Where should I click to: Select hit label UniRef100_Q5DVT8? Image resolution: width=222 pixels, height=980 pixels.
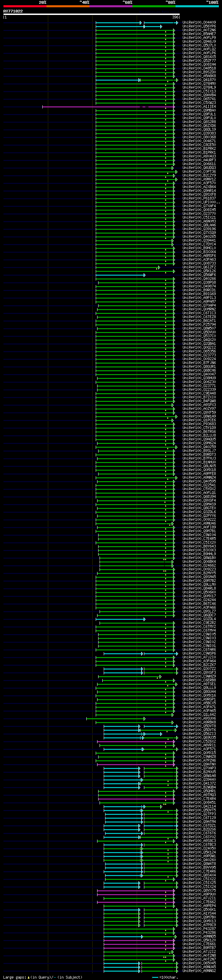coord(199,726)
